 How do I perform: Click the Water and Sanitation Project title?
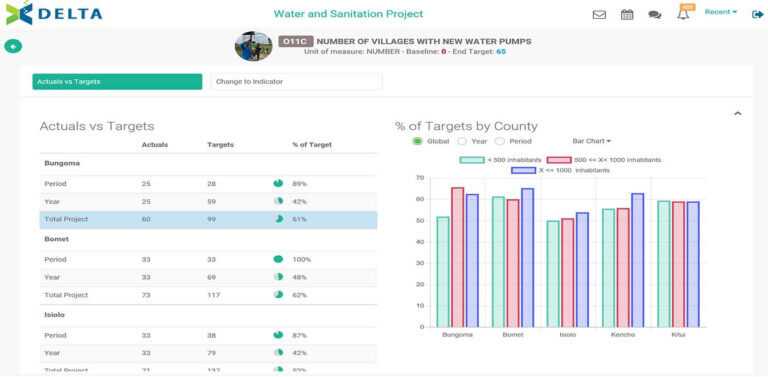348,14
